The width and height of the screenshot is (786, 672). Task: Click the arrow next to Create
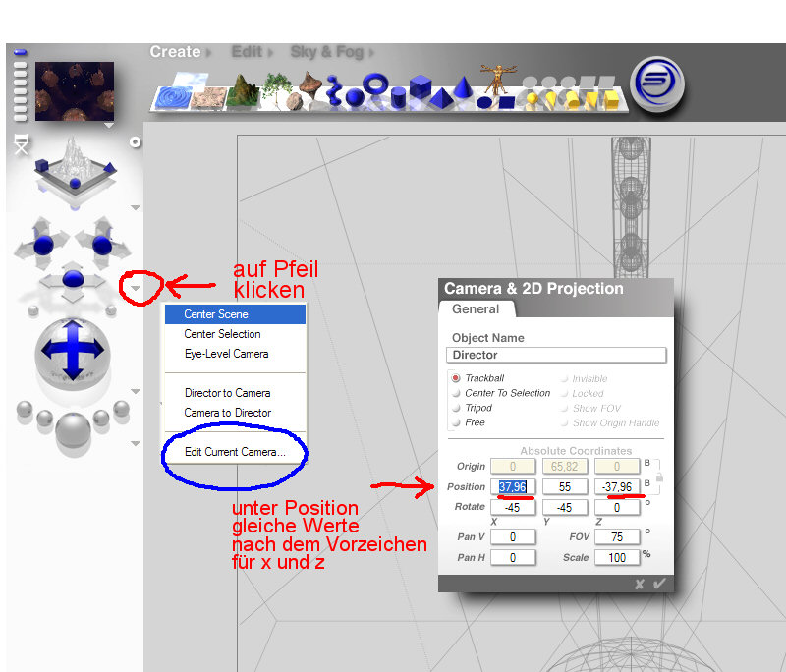(x=208, y=53)
